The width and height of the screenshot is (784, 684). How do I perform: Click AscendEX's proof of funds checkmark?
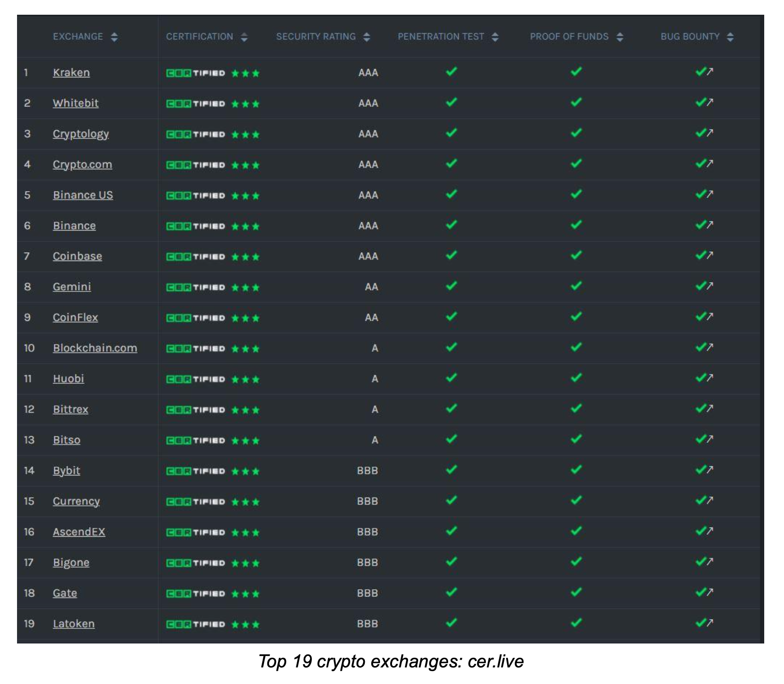576,531
